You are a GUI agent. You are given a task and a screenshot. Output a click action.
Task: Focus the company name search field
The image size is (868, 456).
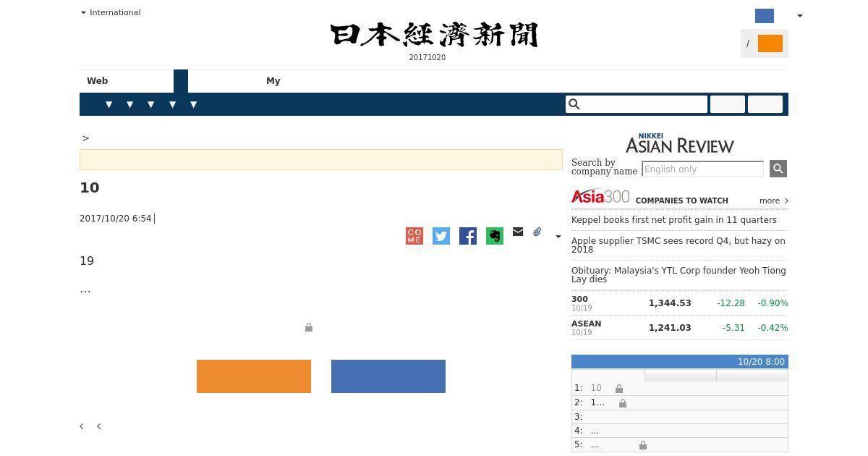coord(702,169)
